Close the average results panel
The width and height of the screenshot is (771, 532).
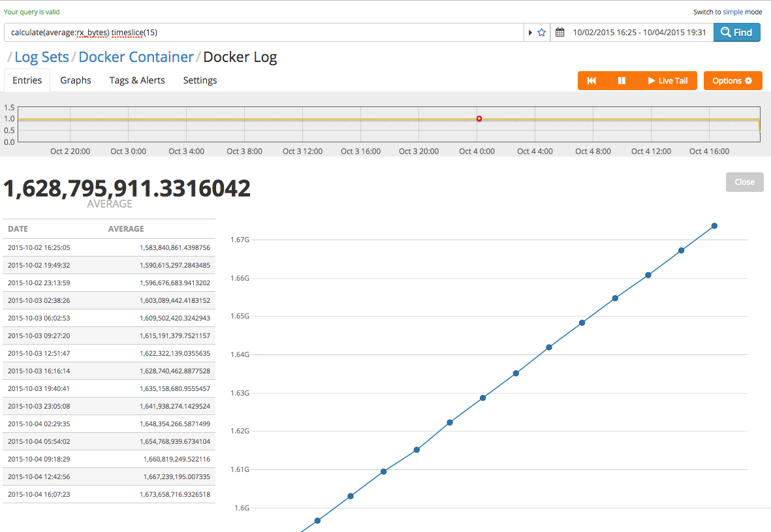pyautogui.click(x=744, y=182)
